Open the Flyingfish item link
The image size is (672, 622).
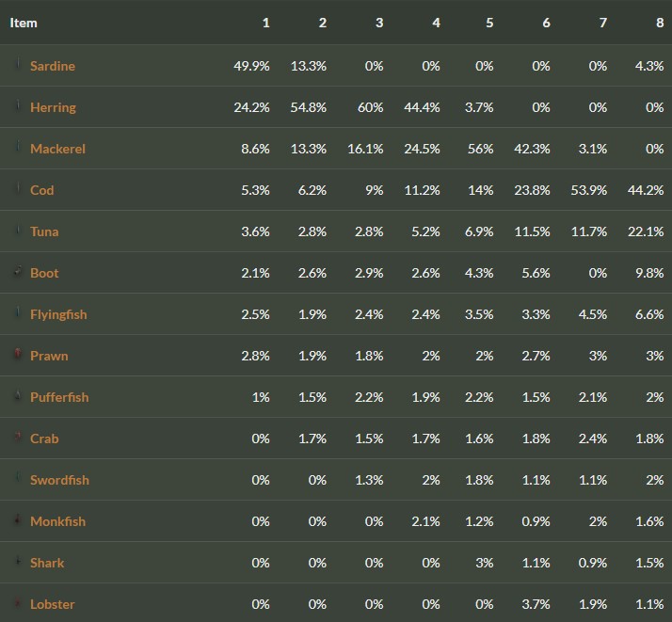58,314
